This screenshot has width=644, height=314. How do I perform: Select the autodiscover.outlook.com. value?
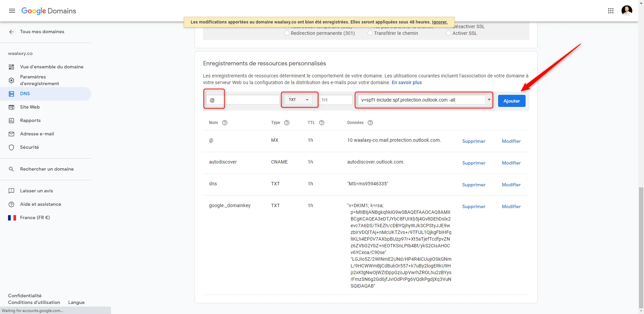point(376,162)
